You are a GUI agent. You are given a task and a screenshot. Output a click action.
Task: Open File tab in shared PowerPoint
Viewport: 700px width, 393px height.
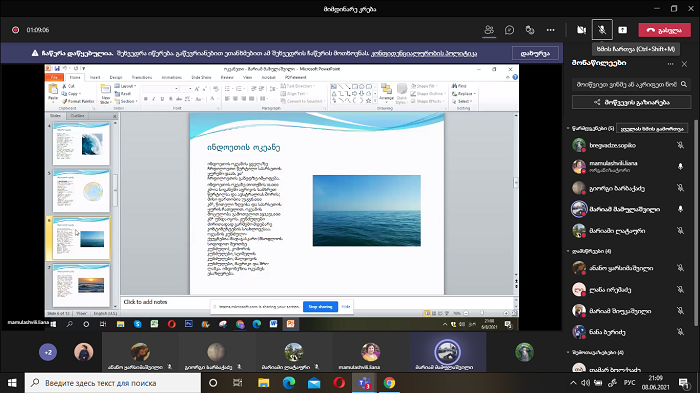pos(54,77)
